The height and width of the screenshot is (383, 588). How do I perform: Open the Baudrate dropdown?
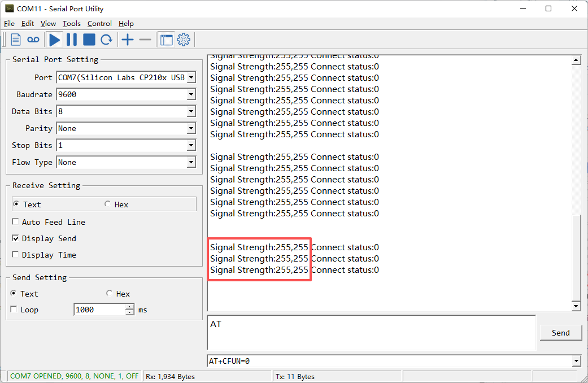coord(191,94)
